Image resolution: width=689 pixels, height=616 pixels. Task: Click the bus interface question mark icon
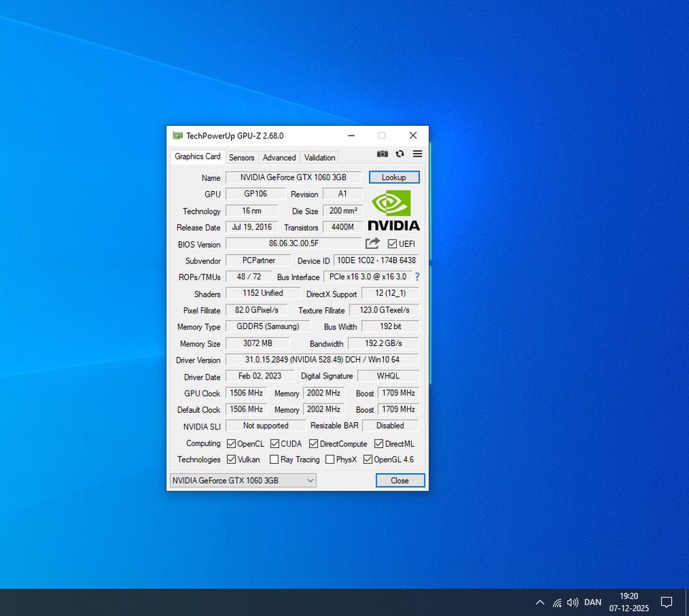click(x=417, y=277)
